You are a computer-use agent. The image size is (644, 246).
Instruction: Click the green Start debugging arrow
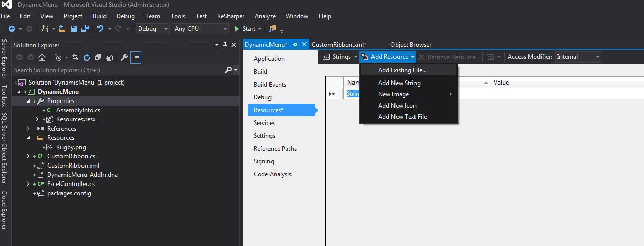[237, 29]
